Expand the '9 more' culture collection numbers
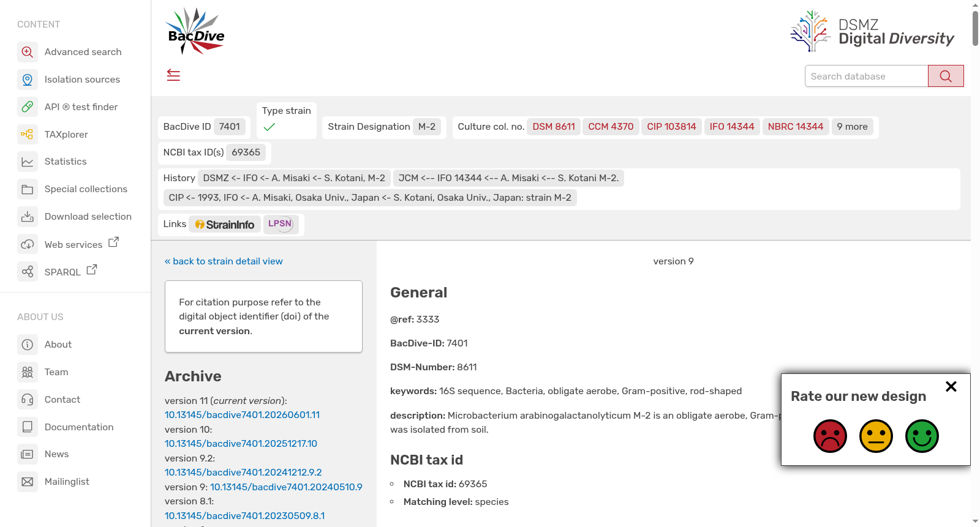980x527 pixels. pyautogui.click(x=852, y=127)
